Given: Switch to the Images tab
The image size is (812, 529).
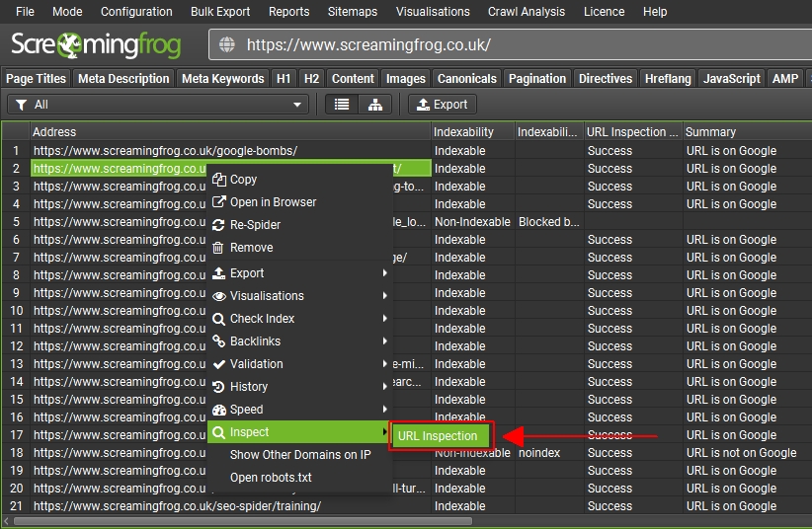Looking at the screenshot, I should 405,79.
